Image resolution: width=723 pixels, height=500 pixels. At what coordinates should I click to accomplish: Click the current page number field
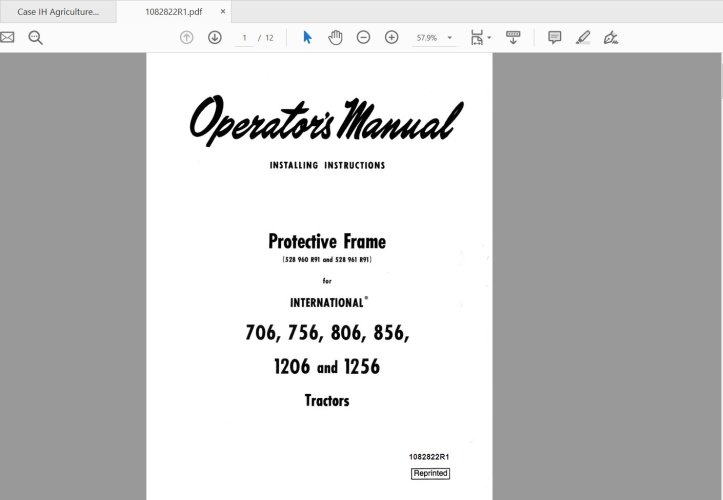coord(244,38)
